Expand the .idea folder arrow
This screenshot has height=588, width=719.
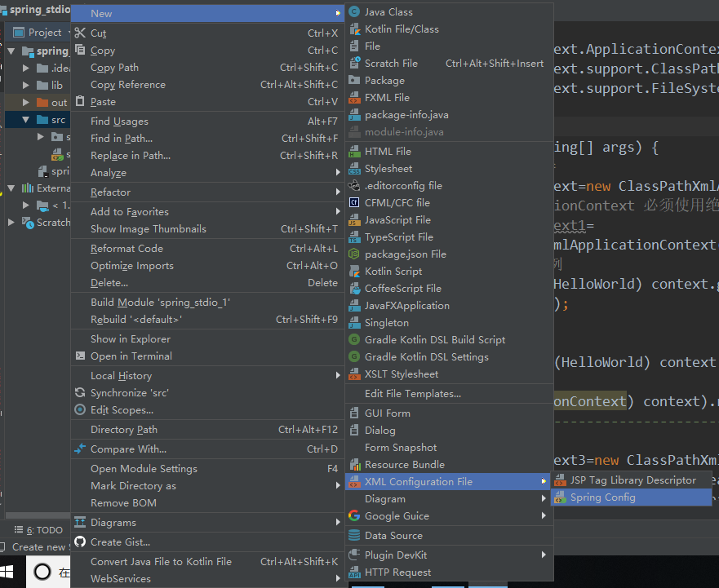click(x=25, y=69)
